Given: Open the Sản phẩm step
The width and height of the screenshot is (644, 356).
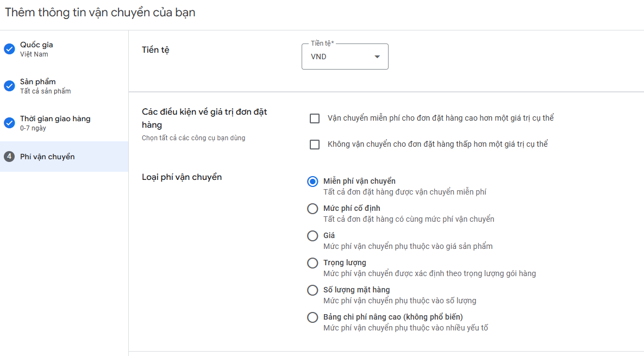Looking at the screenshot, I should pos(64,86).
